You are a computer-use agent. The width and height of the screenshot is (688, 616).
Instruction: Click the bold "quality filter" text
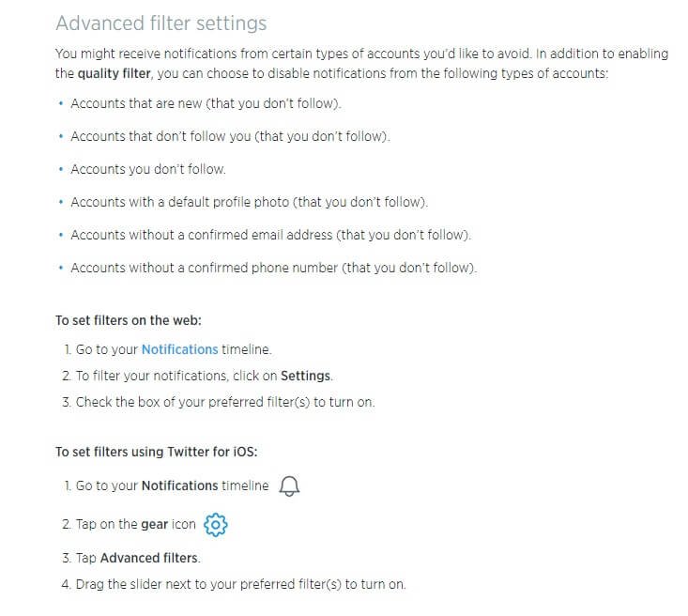click(114, 72)
